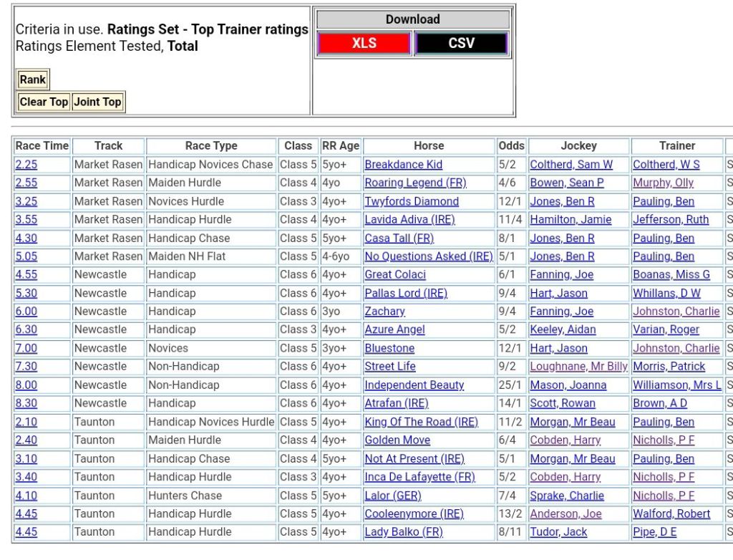This screenshot has width=733, height=560.
Task: Select the Clear Top button
Action: click(x=44, y=102)
